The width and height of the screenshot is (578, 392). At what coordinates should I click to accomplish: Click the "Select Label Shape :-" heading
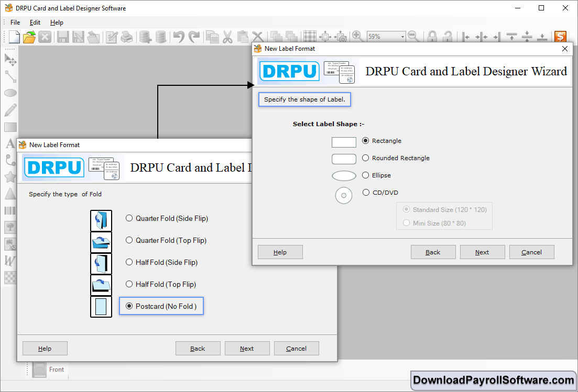click(x=329, y=124)
